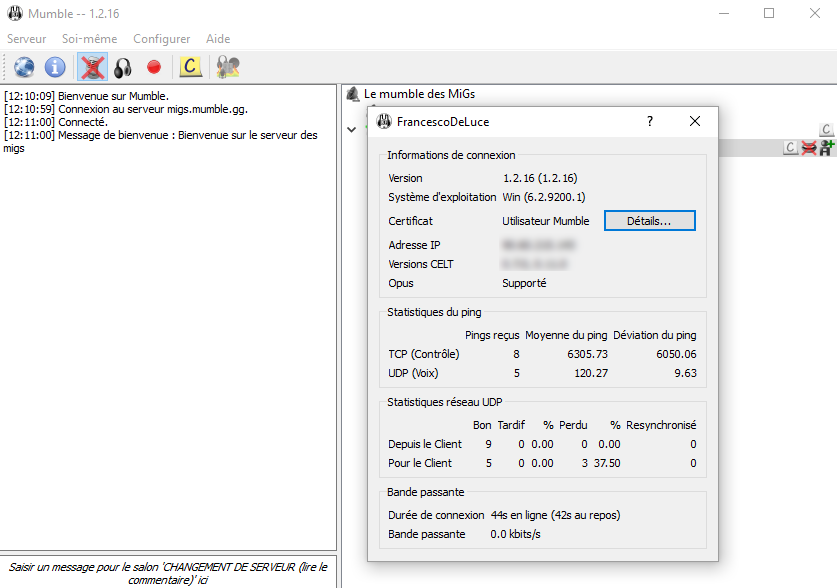Click the 'Pour le Client' row label

click(420, 463)
